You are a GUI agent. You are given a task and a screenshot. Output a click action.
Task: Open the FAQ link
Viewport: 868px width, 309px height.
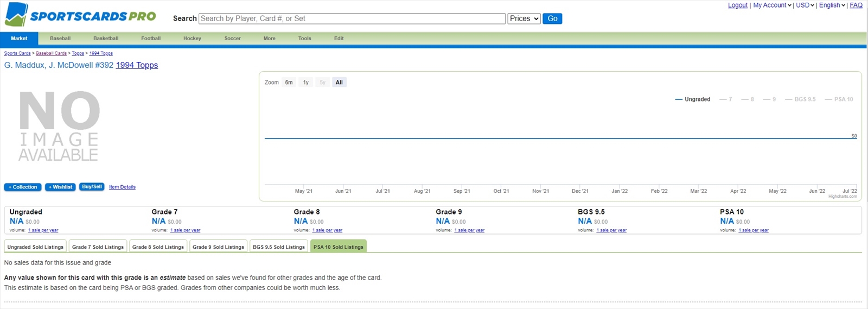click(856, 5)
